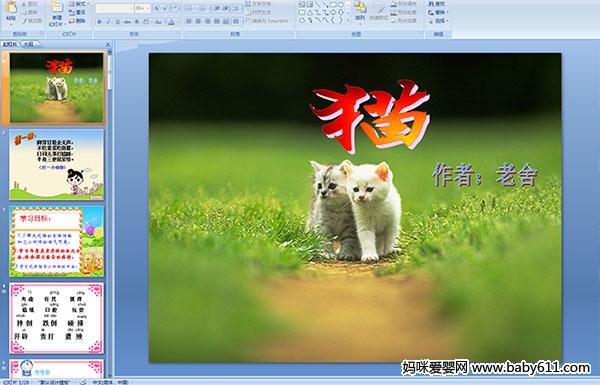Click the Increase Font Size icon
Image resolution: width=600 pixels, height=385 pixels.
(157, 8)
